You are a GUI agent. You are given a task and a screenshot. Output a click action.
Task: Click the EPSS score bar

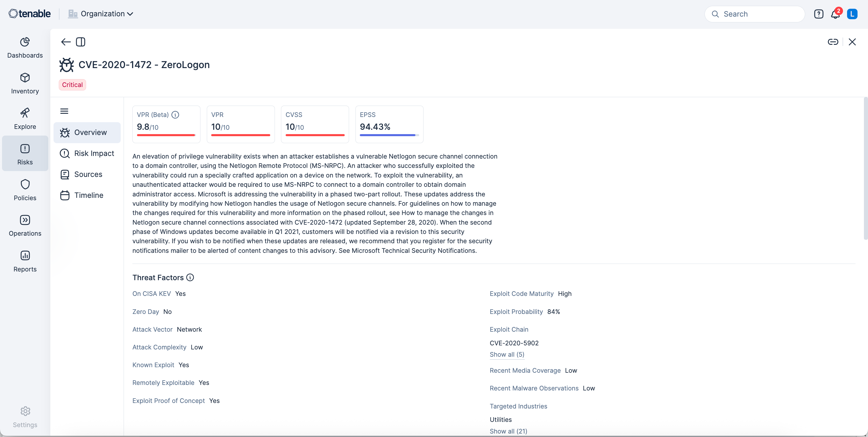pos(389,135)
